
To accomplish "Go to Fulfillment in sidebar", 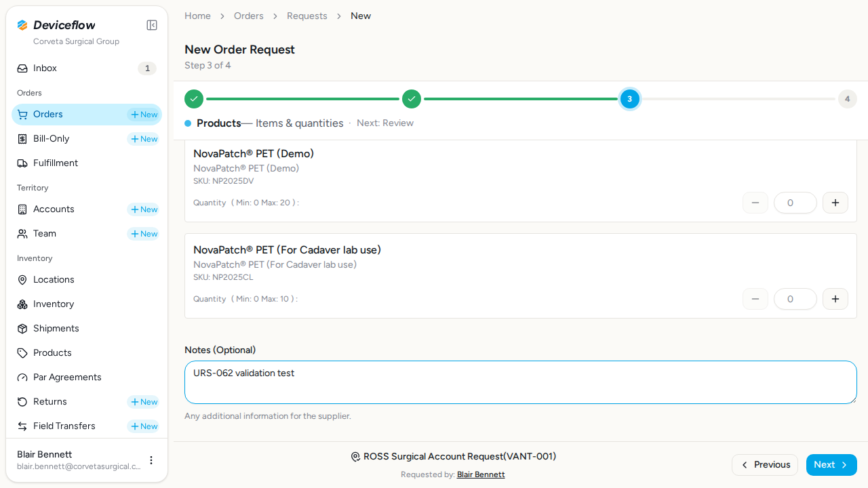I will pos(87,163).
